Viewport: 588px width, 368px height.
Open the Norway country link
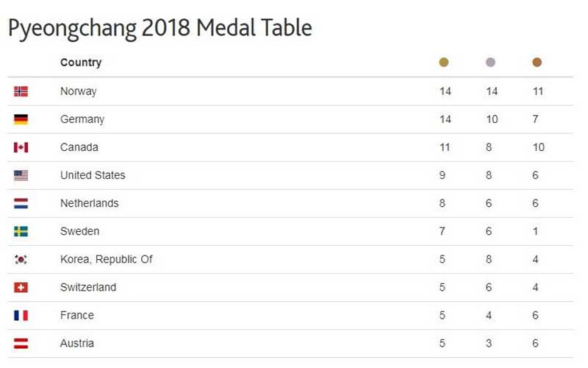click(78, 91)
